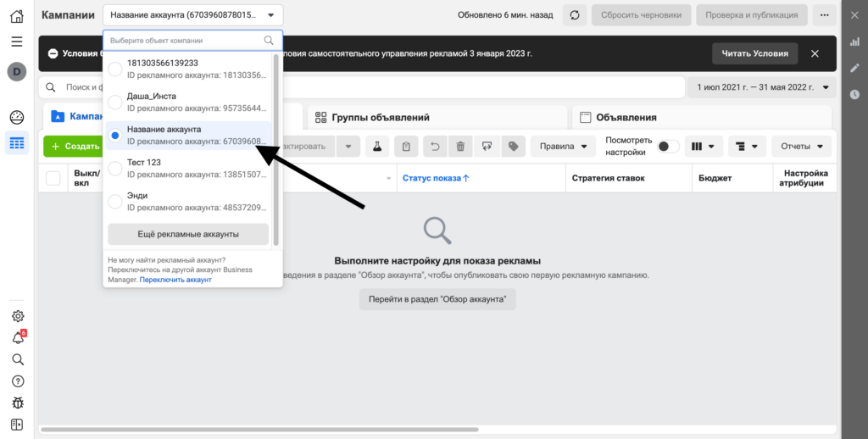Toggle the "Посмотреть настройки" switch
868x439 pixels.
[x=669, y=147]
